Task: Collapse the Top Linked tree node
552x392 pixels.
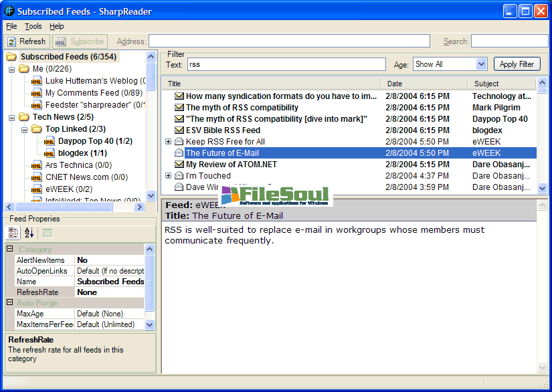Action: [x=24, y=130]
